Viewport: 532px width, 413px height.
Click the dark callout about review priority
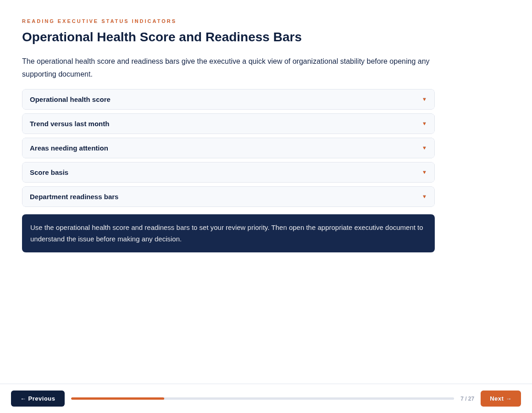click(228, 233)
